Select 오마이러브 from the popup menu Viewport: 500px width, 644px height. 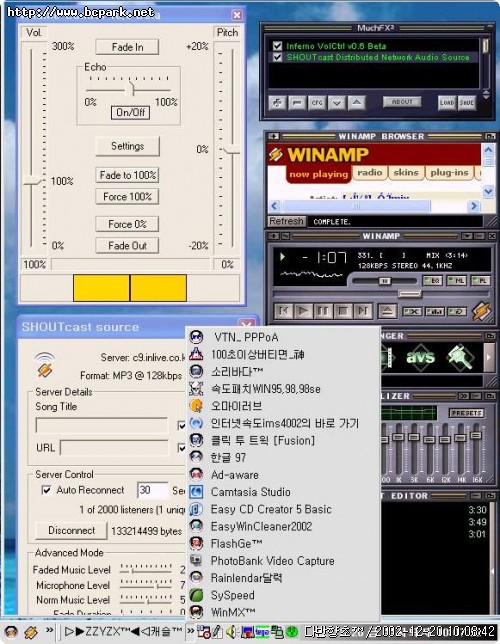283,406
